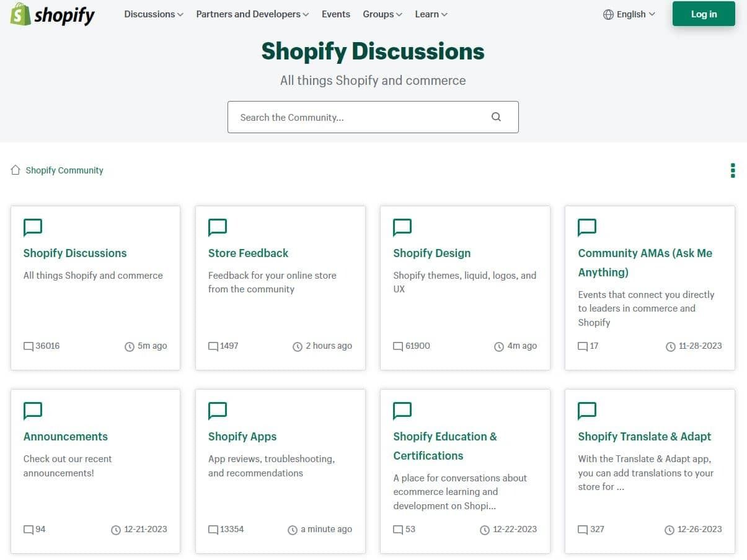Click the clock icon beside a minute ago
This screenshot has height=560, width=747.
click(293, 530)
